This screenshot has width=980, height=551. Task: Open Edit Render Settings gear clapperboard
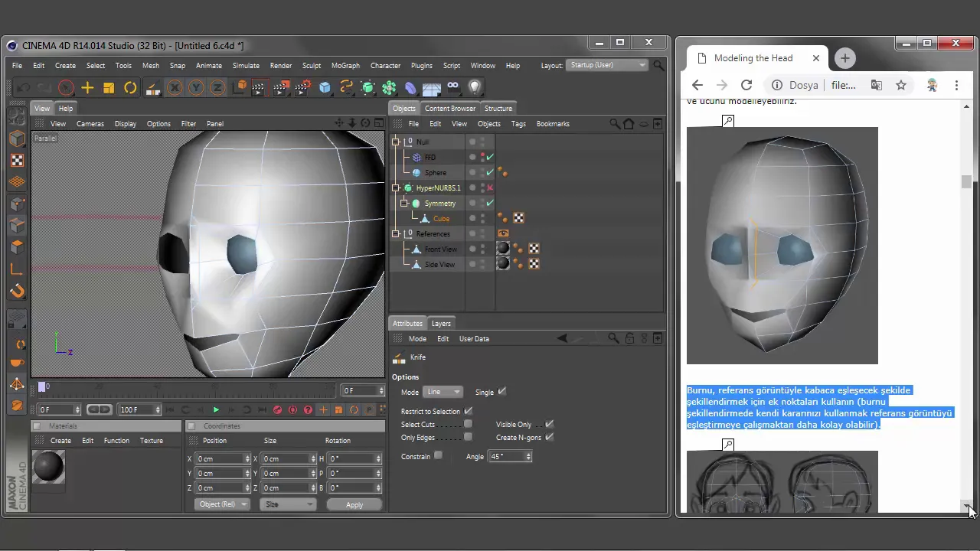coord(303,88)
